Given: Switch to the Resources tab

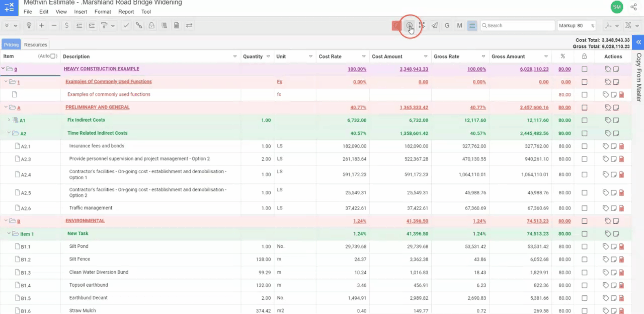Looking at the screenshot, I should tap(35, 44).
